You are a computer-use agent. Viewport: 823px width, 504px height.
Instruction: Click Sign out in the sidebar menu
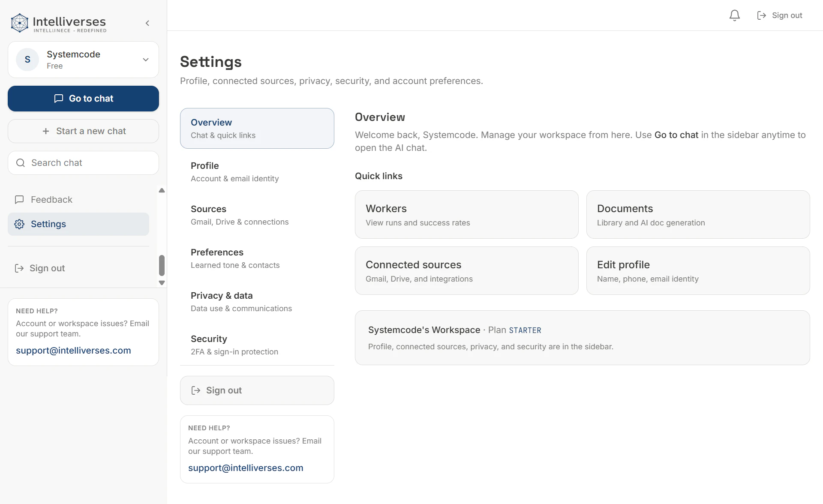click(78, 268)
